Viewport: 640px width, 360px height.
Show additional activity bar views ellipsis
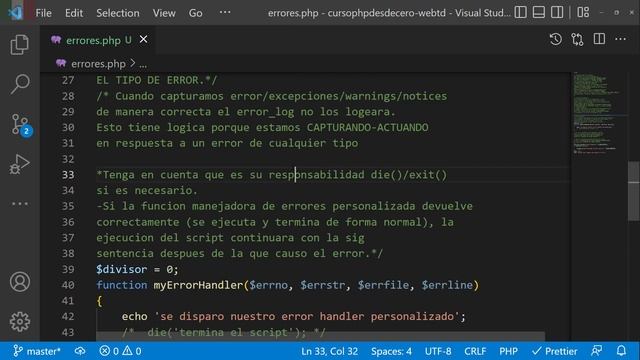[20, 203]
